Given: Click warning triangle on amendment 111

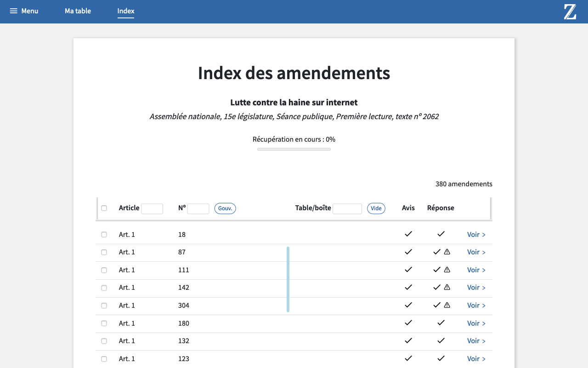Looking at the screenshot, I should pos(447,270).
